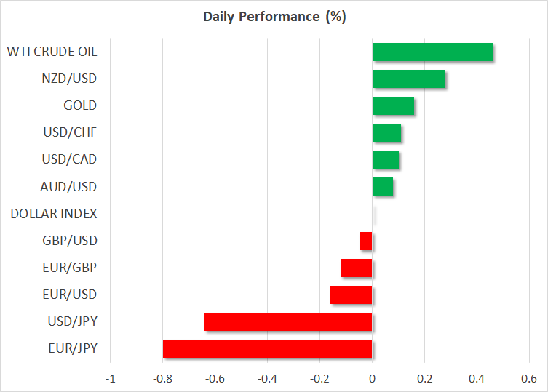Click the GOLD category label
This screenshot has height=392, width=548.
pyautogui.click(x=80, y=105)
